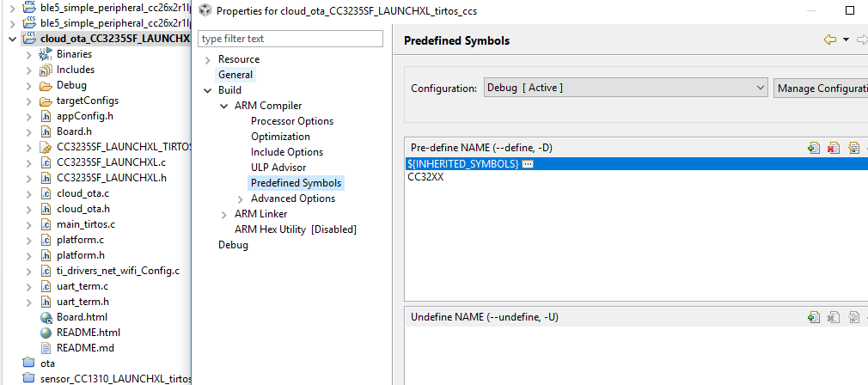Add a new pre-define symbol entry

[x=814, y=148]
